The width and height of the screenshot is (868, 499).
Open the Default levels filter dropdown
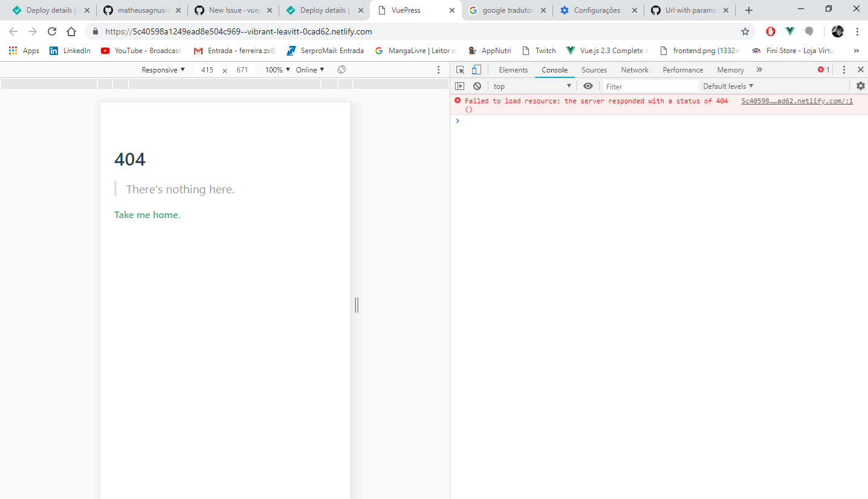coord(727,86)
